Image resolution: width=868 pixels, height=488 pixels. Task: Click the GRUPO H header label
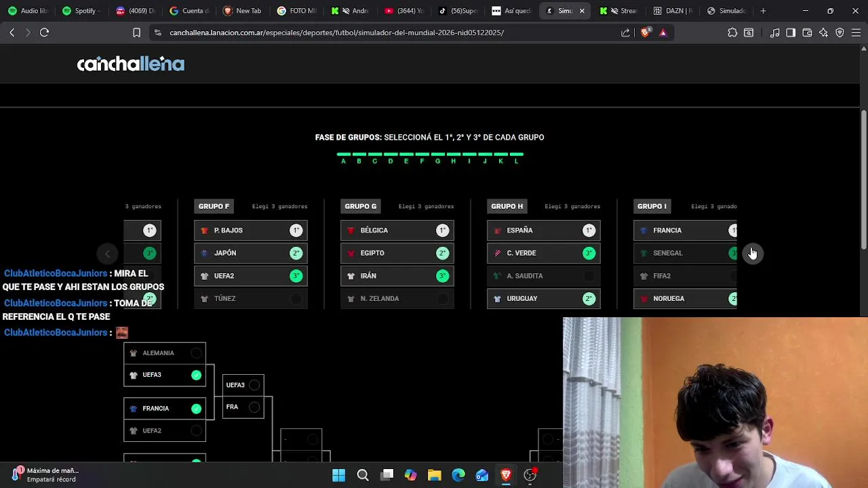click(x=507, y=206)
